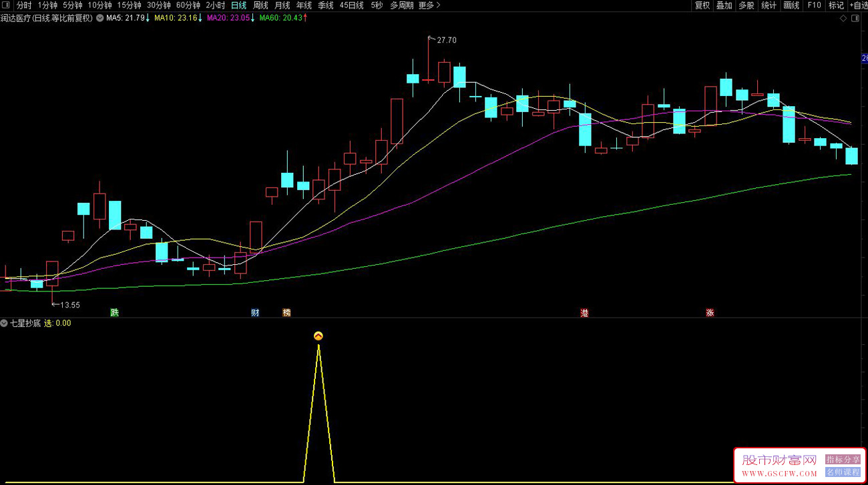Select the 5秒 period

pos(377,5)
